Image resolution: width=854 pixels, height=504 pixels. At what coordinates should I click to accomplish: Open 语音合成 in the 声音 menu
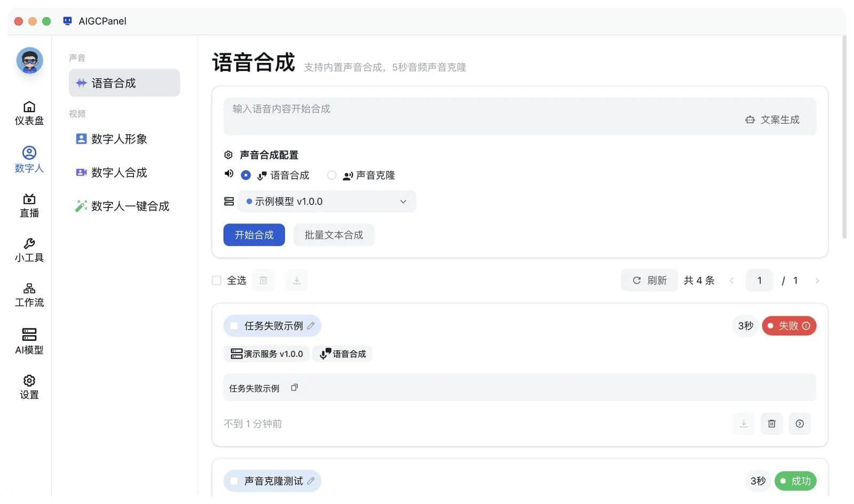pyautogui.click(x=124, y=83)
